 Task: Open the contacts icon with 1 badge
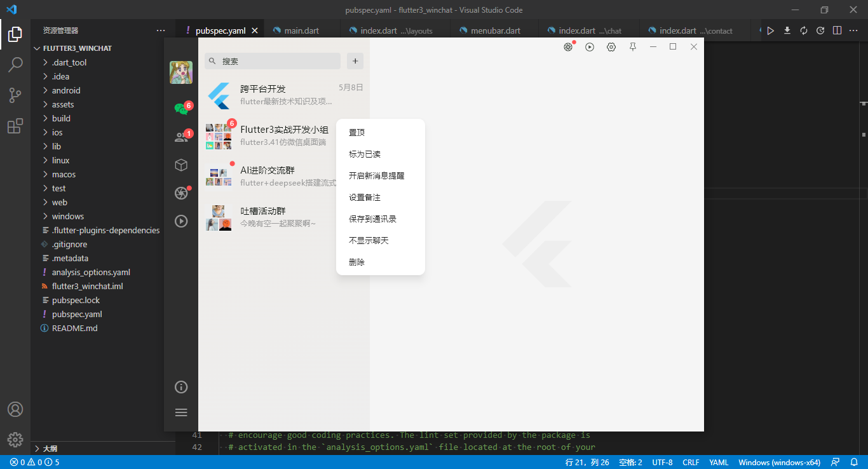(182, 137)
